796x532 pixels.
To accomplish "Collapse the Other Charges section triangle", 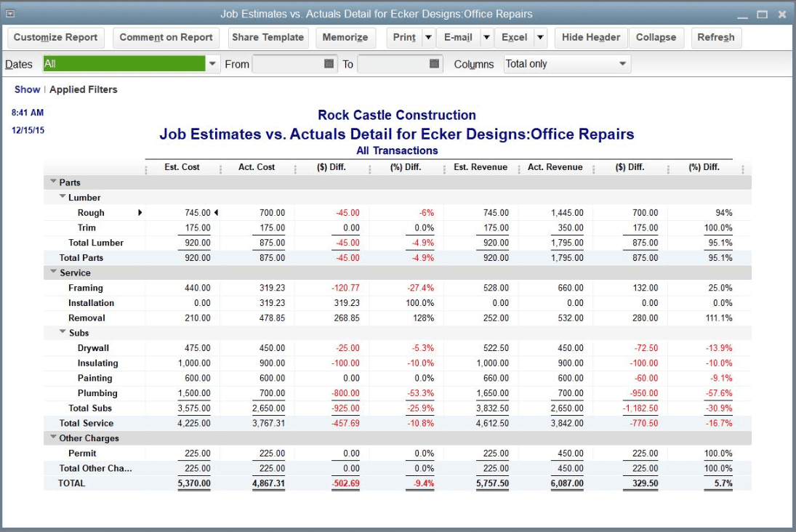I will coord(53,437).
